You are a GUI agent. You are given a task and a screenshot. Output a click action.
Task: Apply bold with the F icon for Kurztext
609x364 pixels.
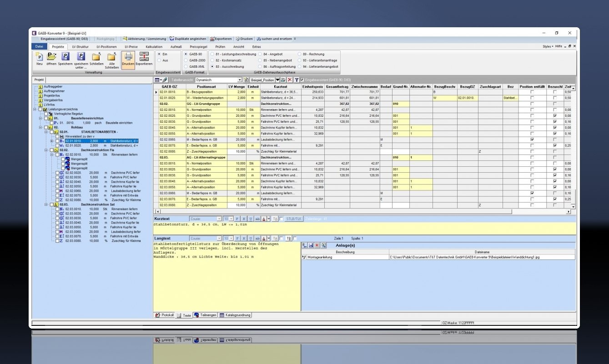[x=237, y=219]
